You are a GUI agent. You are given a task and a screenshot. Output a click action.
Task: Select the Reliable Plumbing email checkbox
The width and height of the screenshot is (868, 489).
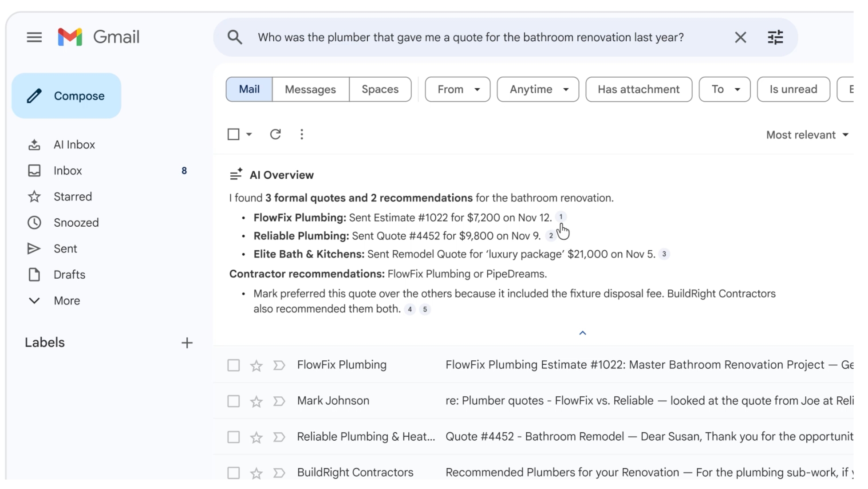coord(233,437)
